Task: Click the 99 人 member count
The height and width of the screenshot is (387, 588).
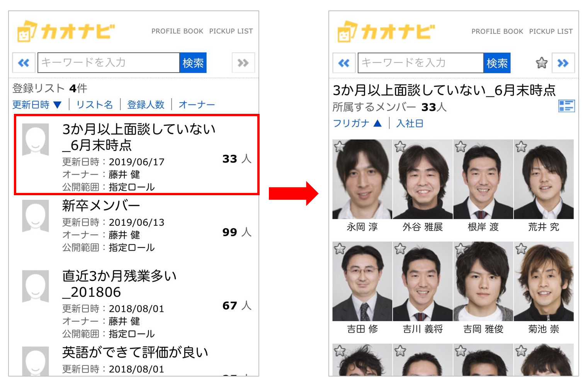Action: tap(237, 232)
